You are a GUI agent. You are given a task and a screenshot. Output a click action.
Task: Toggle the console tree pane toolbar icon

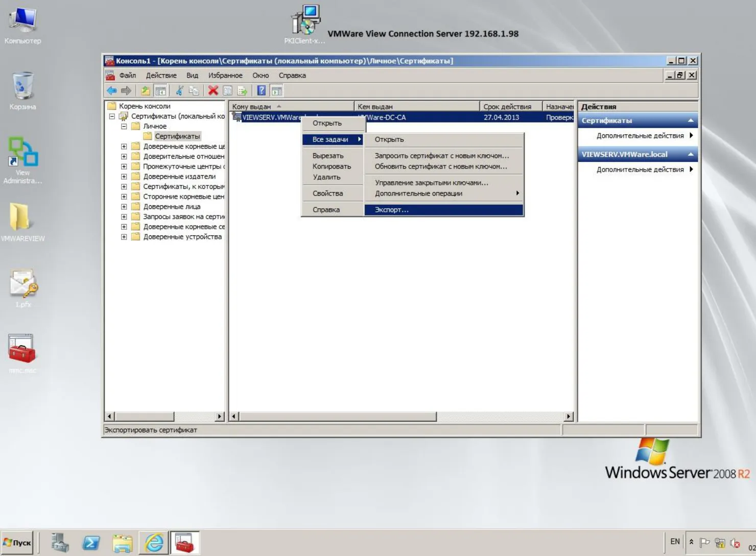point(160,91)
